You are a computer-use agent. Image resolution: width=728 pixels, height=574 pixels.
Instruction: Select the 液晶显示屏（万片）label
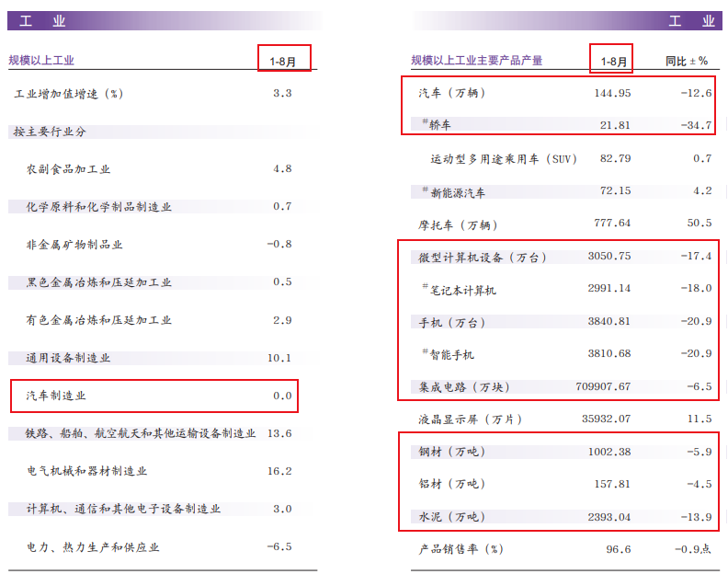coord(471,419)
